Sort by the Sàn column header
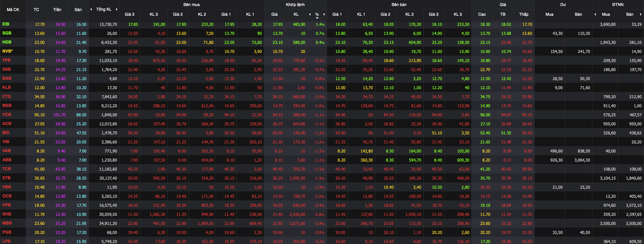644x244 pixels. point(78,10)
